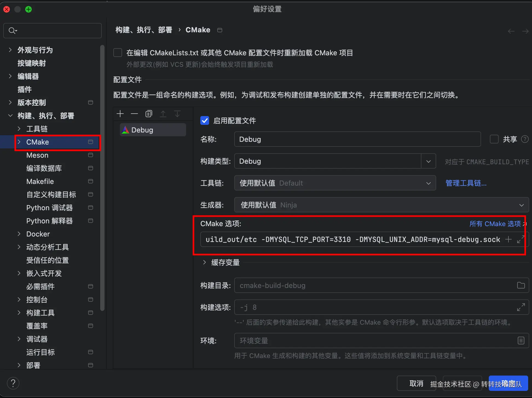Click the add profile plus icon
Viewport: 532px width, 398px height.
click(120, 114)
